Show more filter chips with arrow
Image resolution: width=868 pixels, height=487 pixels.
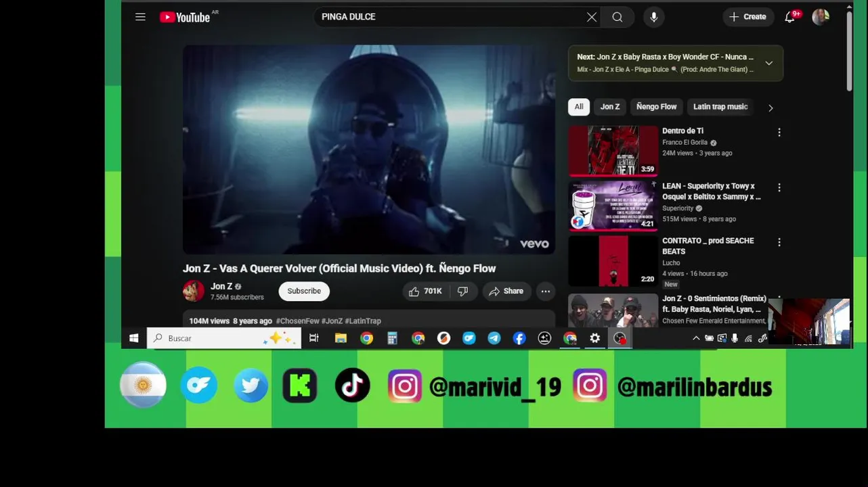pos(771,108)
